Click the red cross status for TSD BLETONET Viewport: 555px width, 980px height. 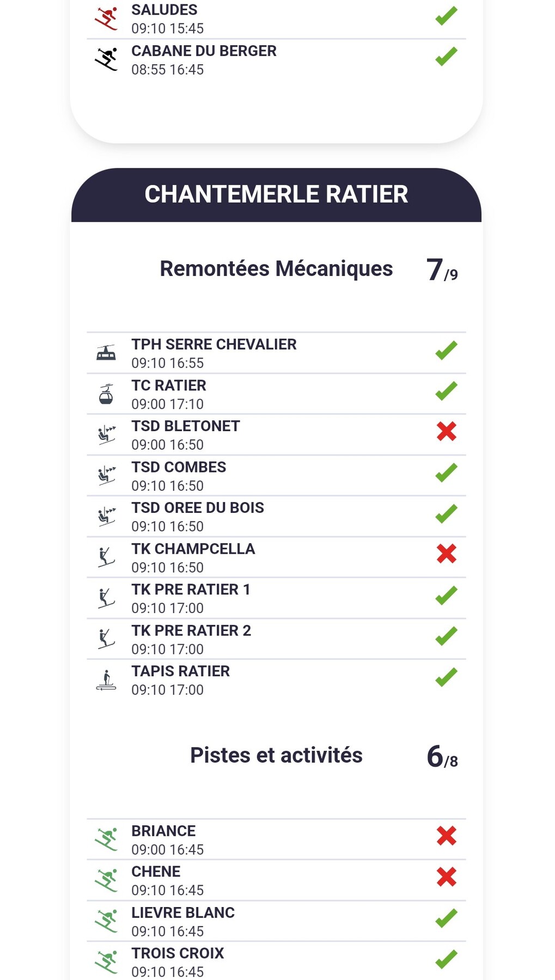pos(446,431)
